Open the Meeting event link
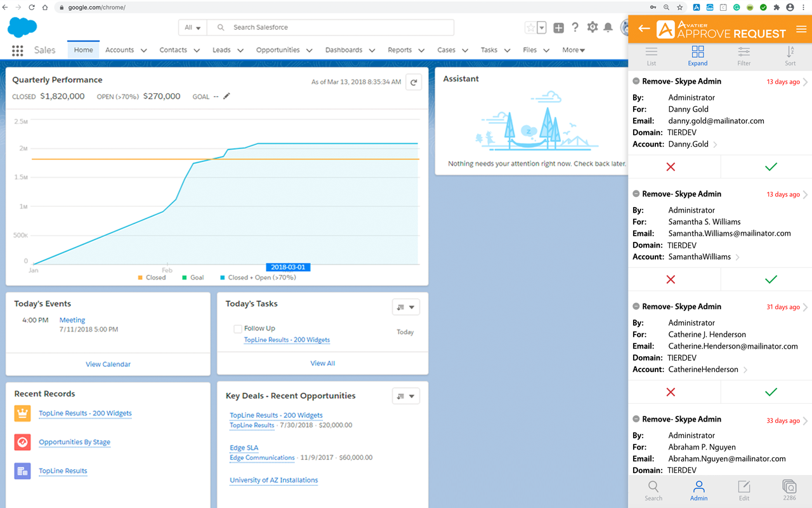This screenshot has width=812, height=508. click(x=72, y=320)
